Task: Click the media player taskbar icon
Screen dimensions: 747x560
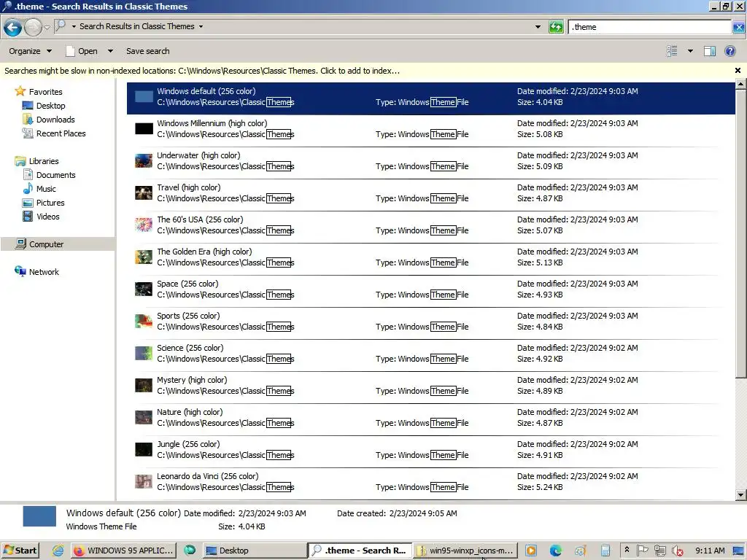Action: pyautogui.click(x=531, y=551)
